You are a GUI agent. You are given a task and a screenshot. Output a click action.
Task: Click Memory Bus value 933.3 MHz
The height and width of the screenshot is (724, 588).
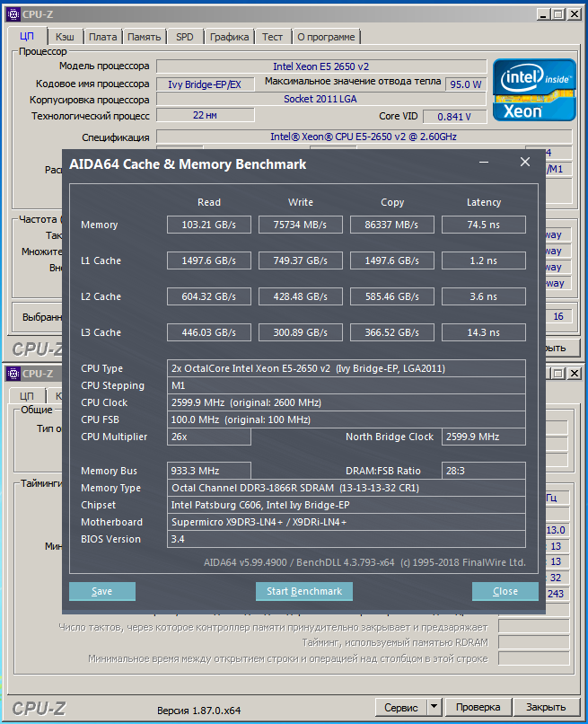pos(208,471)
